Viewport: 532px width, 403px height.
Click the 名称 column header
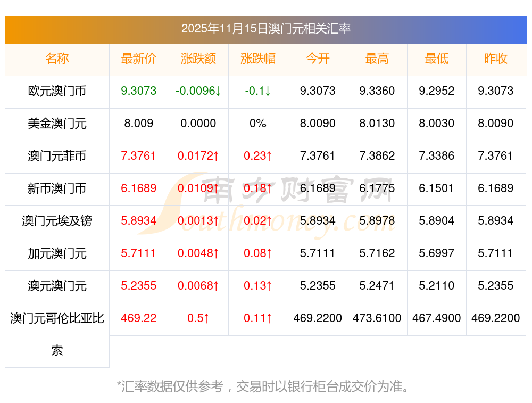pos(57,59)
